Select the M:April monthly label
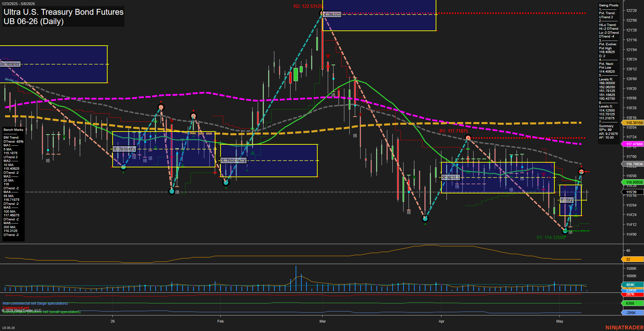Viewport: 644px width, 331px height. point(451,177)
